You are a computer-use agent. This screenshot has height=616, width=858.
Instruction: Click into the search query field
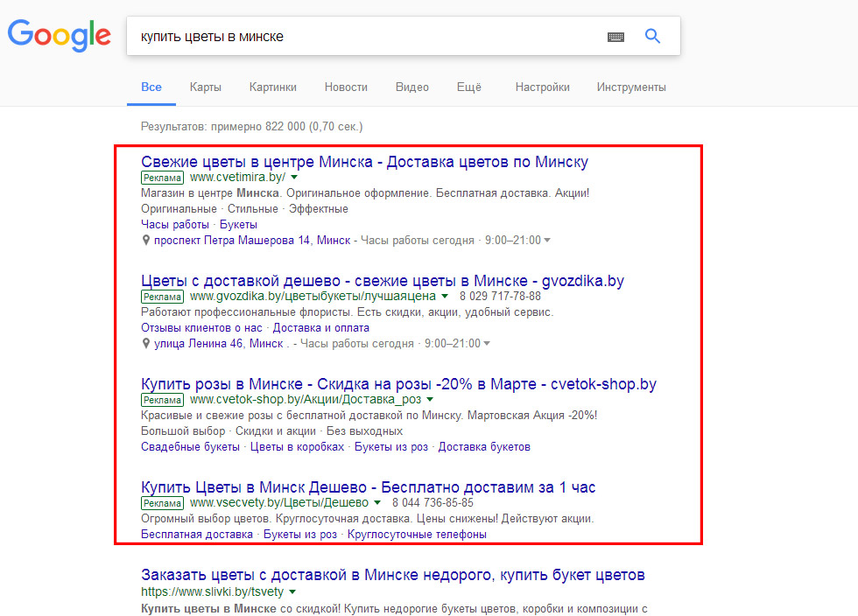point(359,37)
